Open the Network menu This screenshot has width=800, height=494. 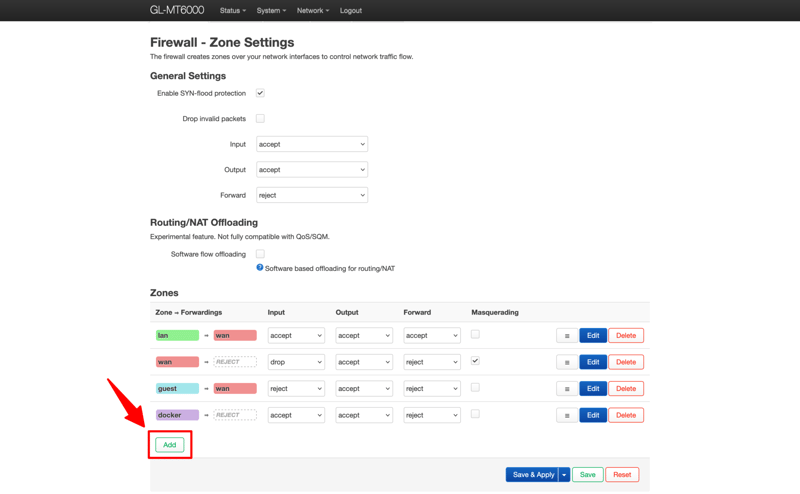click(x=312, y=11)
